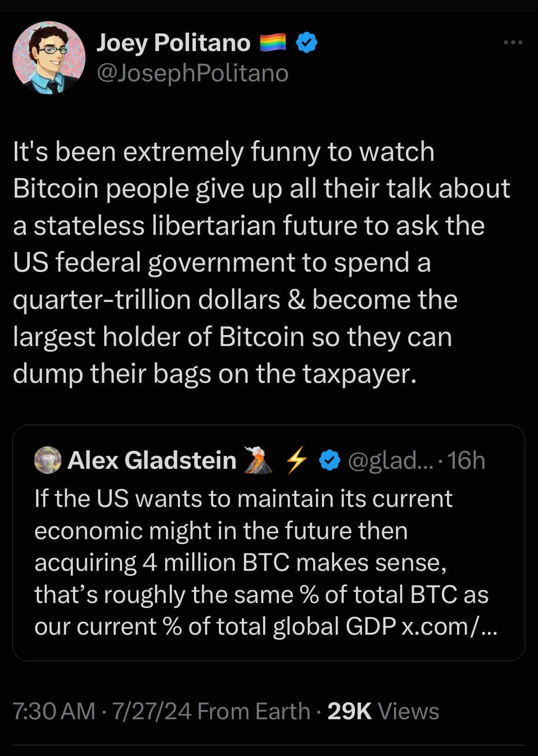
Task: Click the 16h time on quoted tweet
Action: 466,460
